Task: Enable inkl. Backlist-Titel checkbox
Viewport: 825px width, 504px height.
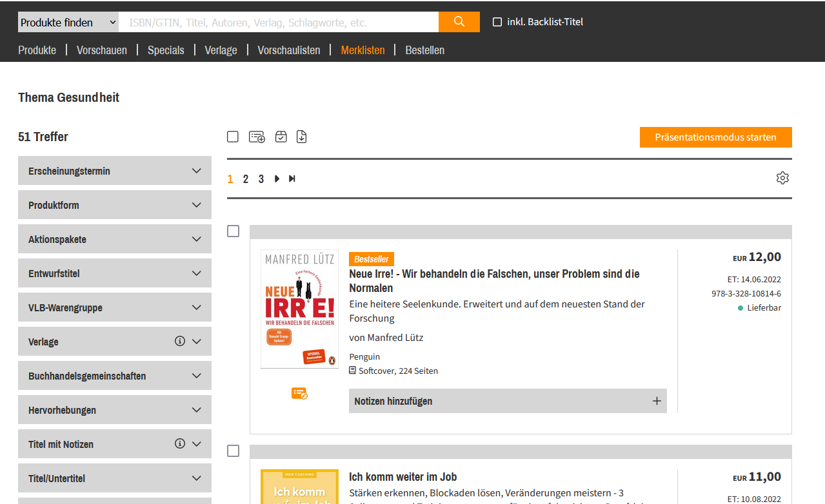Action: tap(497, 22)
